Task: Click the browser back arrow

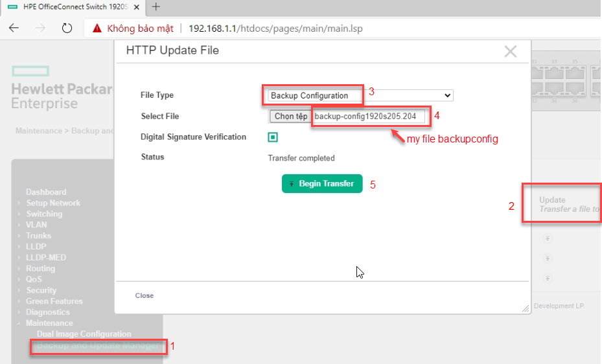Action: click(x=14, y=28)
